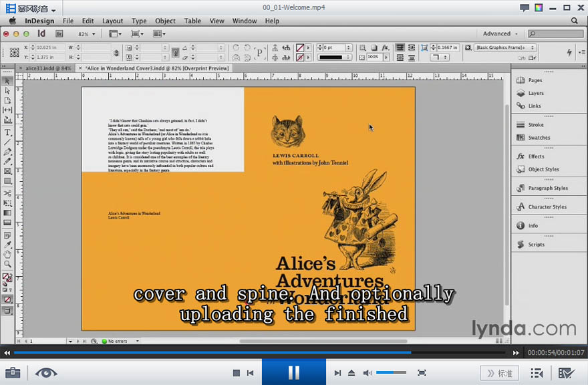The height and width of the screenshot is (385, 588).
Task: Open the Arrange Documents dropdown
Action: click(x=159, y=34)
